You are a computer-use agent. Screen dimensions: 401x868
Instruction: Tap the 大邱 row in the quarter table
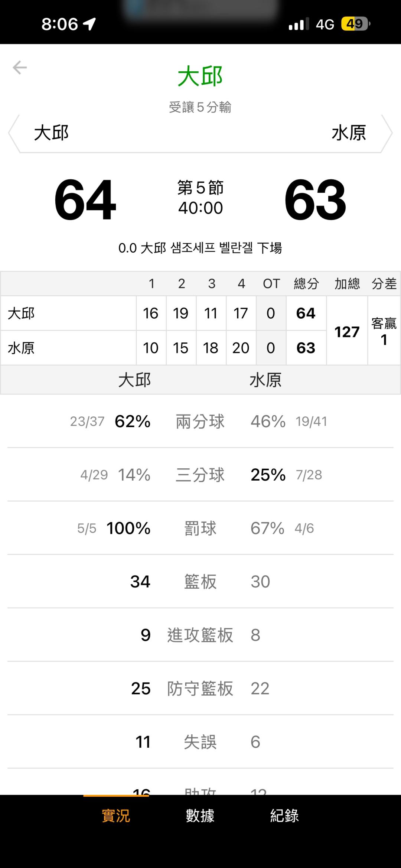pyautogui.click(x=69, y=313)
